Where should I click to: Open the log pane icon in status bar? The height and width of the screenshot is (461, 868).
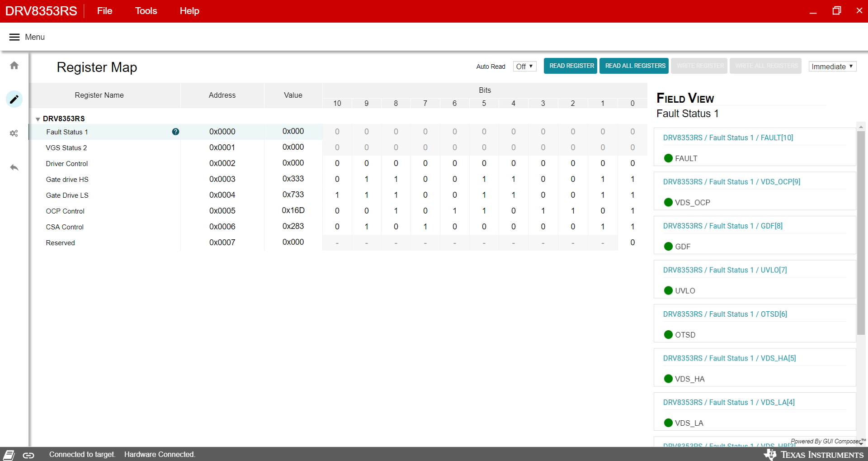point(9,455)
